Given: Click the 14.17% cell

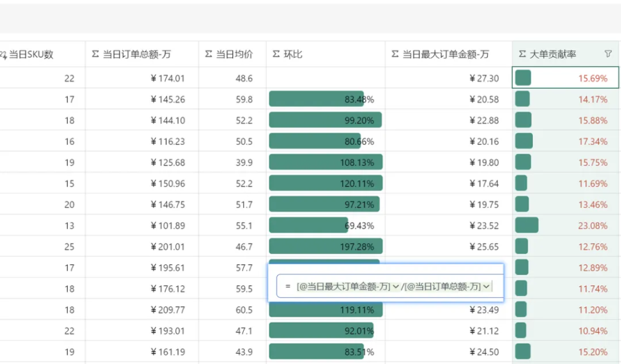Looking at the screenshot, I should [566, 99].
